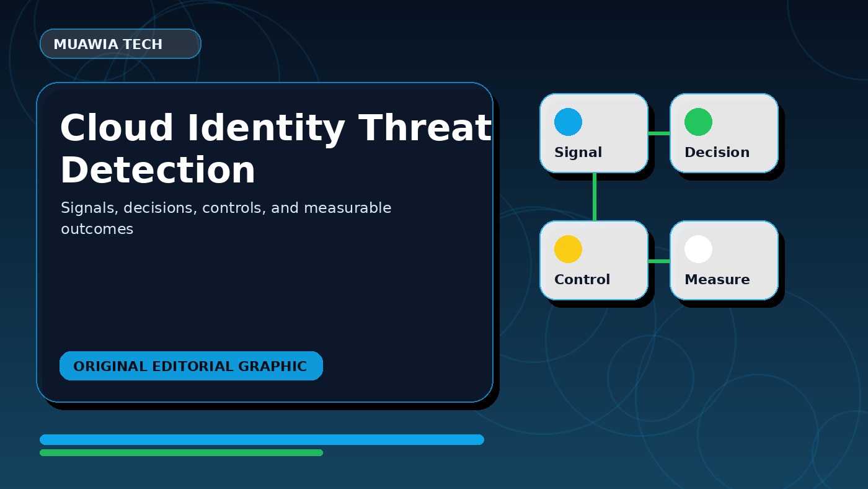868x489 pixels.
Task: Click the subtitle about signals and outcomes
Action: (226, 218)
